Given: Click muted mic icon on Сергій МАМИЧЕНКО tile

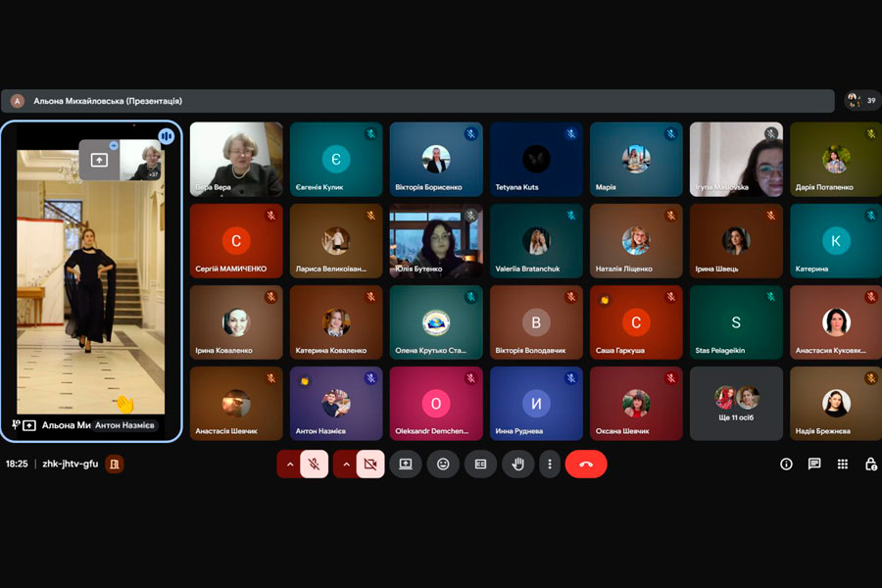Looking at the screenshot, I should (271, 216).
